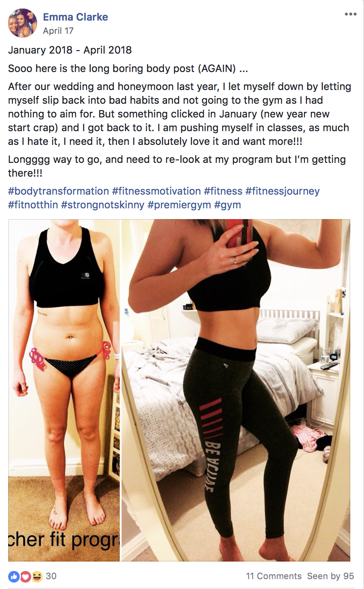
Task: View the 30 reactions count
Action: pyautogui.click(x=51, y=576)
